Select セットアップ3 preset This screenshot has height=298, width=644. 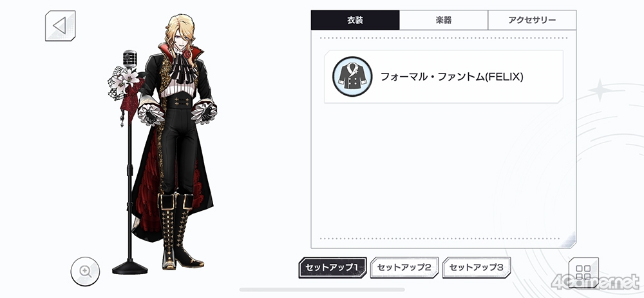(x=477, y=268)
